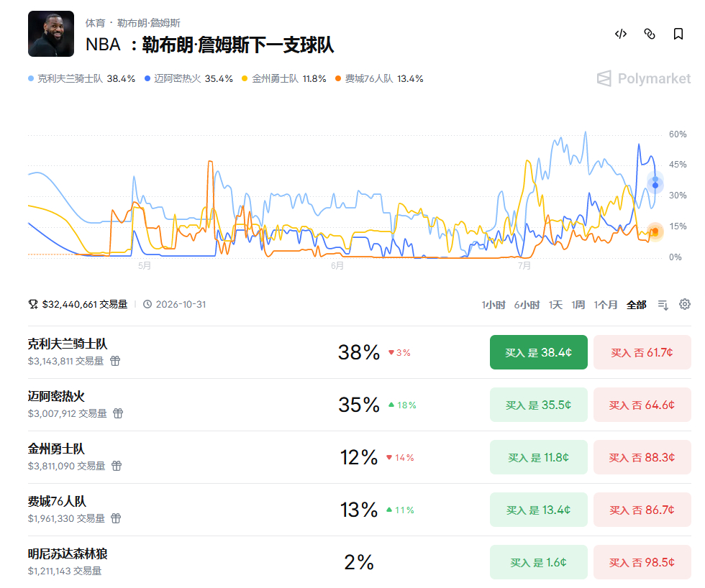705x588 pixels.
Task: Click the 35% Heat probability
Action: click(x=359, y=405)
